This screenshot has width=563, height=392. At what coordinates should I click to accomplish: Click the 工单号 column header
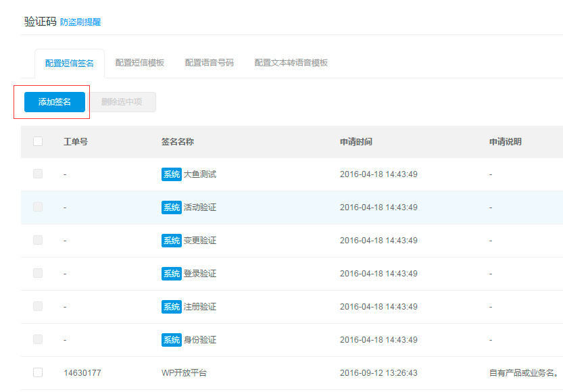(76, 142)
